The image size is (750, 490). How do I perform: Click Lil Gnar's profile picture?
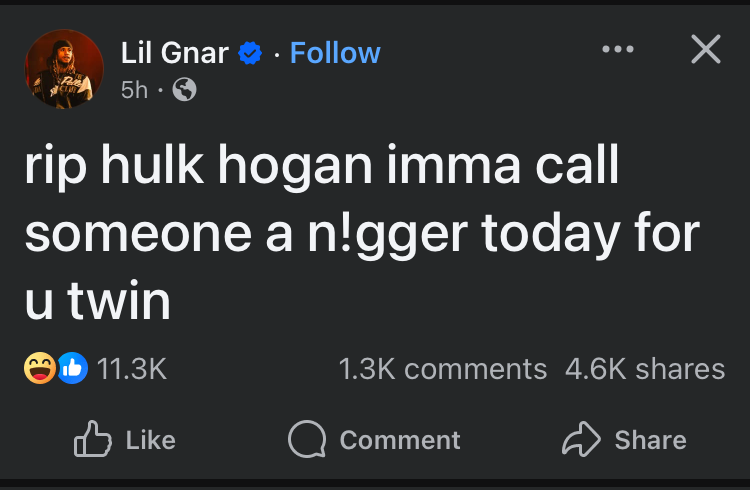[64, 69]
